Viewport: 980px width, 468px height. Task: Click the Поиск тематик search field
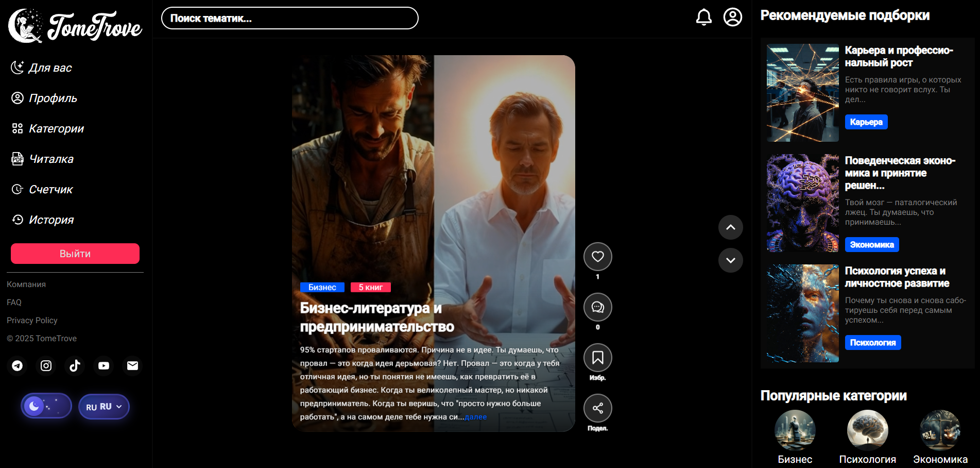289,19
